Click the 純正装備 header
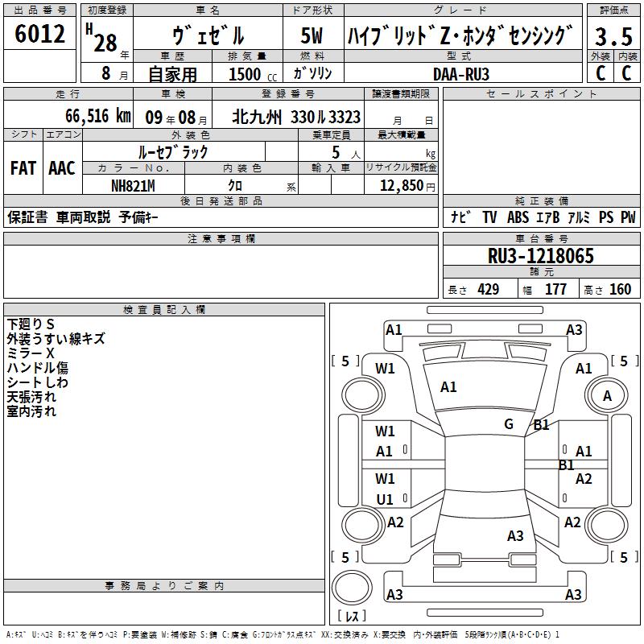 [x=541, y=200]
